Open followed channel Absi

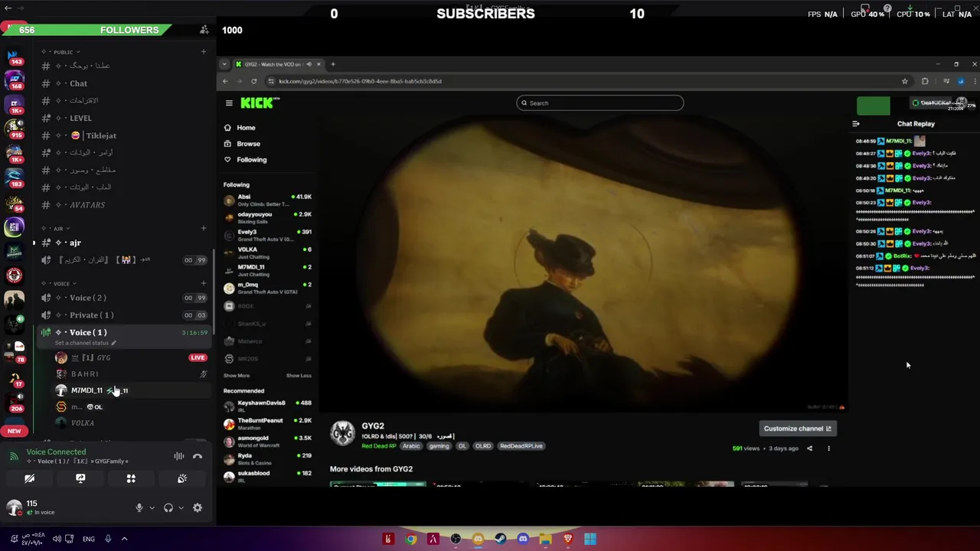267,200
